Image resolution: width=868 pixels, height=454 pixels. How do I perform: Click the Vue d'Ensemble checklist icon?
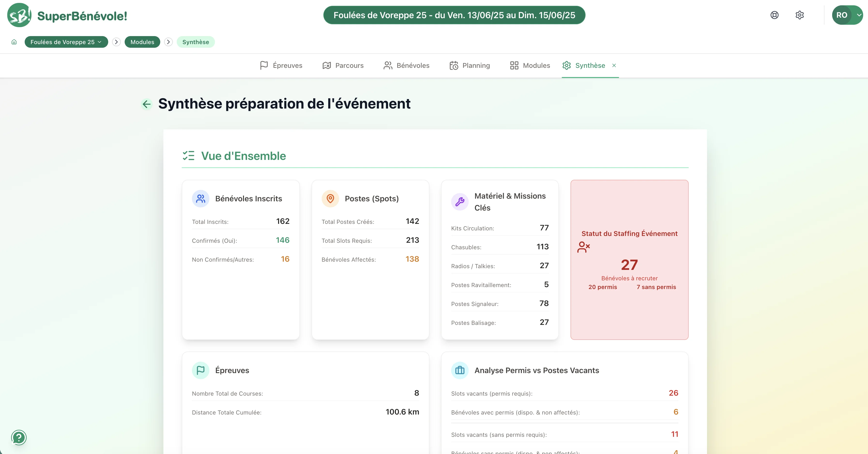[189, 156]
